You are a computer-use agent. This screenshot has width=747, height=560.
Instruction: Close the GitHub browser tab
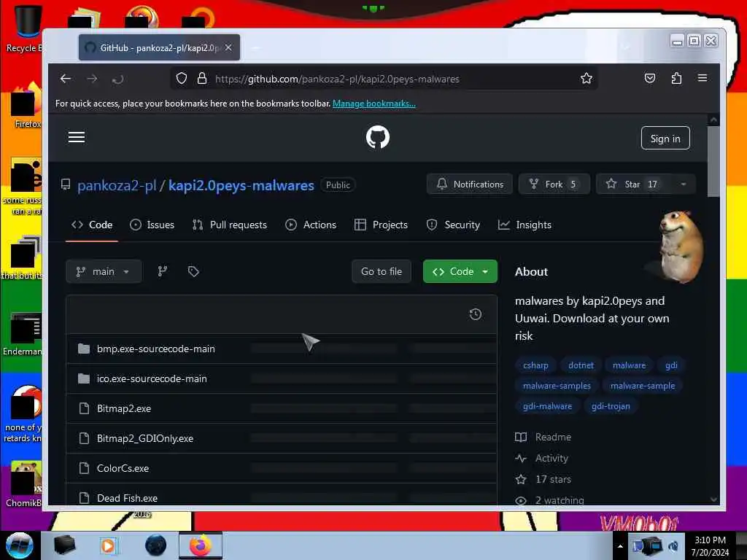pyautogui.click(x=228, y=47)
